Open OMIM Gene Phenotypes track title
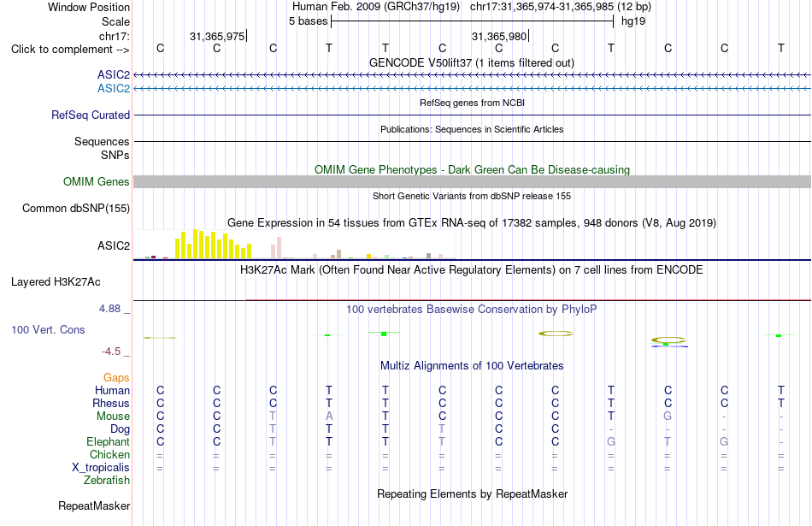Screen dimensions: 812x526 click(472, 170)
